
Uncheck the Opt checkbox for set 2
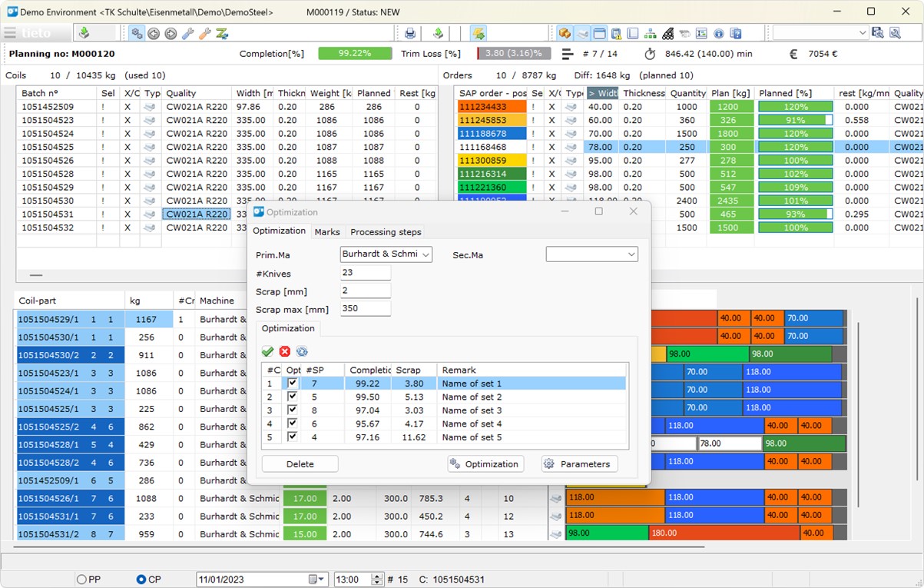[292, 397]
